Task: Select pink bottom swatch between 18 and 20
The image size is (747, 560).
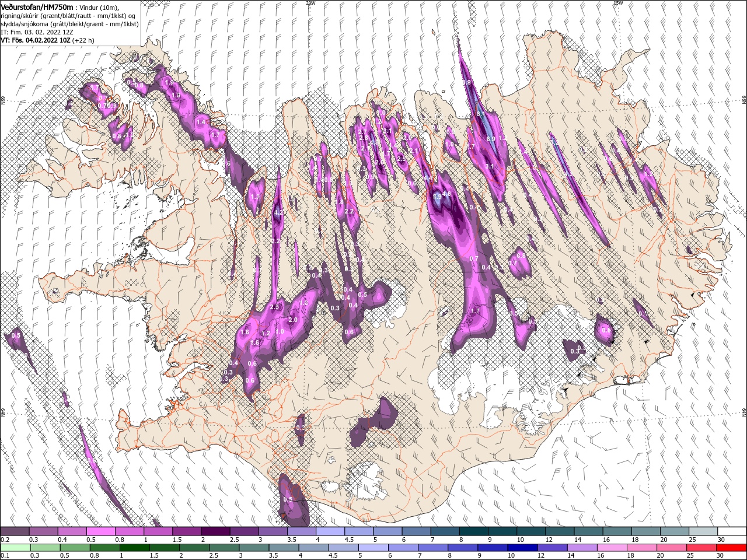Action: pyautogui.click(x=641, y=548)
